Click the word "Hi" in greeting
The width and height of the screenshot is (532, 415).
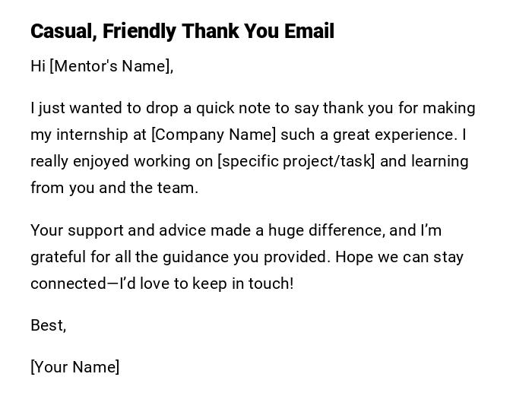pos(38,66)
